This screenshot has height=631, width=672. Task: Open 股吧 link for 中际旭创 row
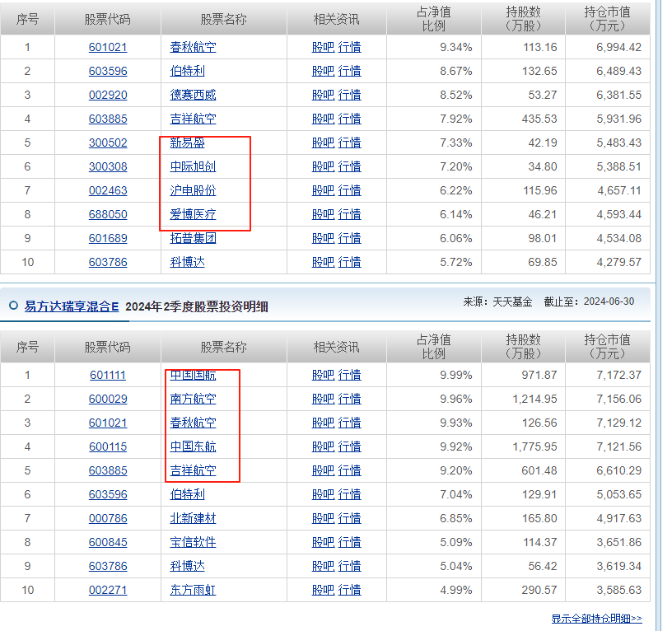(x=323, y=166)
